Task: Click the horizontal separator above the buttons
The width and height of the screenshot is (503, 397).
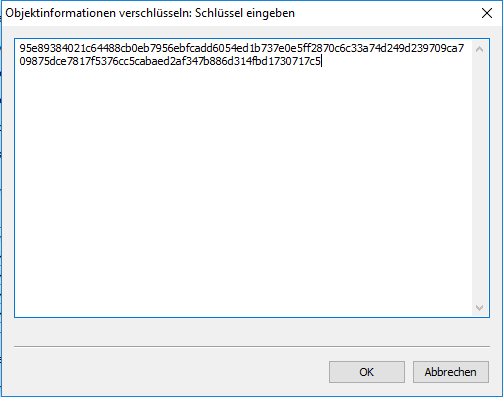Action: (252, 346)
